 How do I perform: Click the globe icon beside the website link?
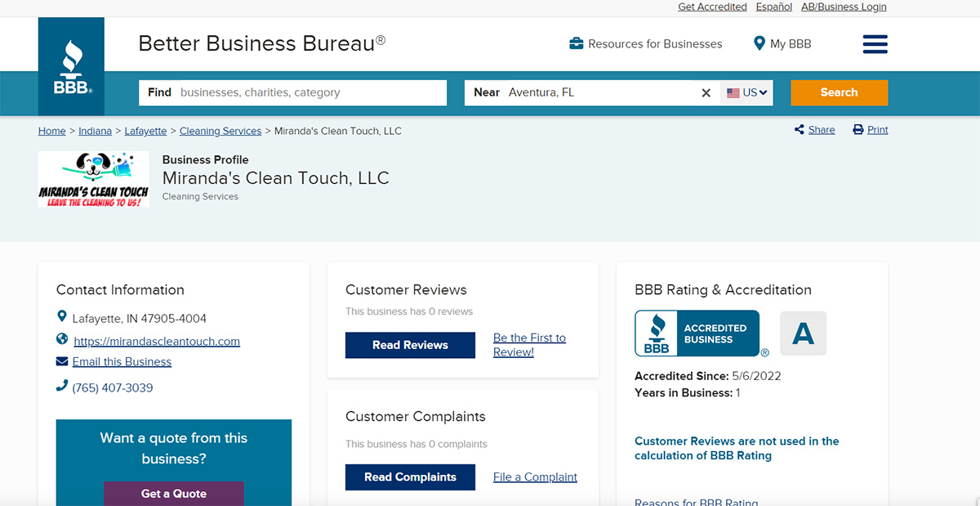62,339
